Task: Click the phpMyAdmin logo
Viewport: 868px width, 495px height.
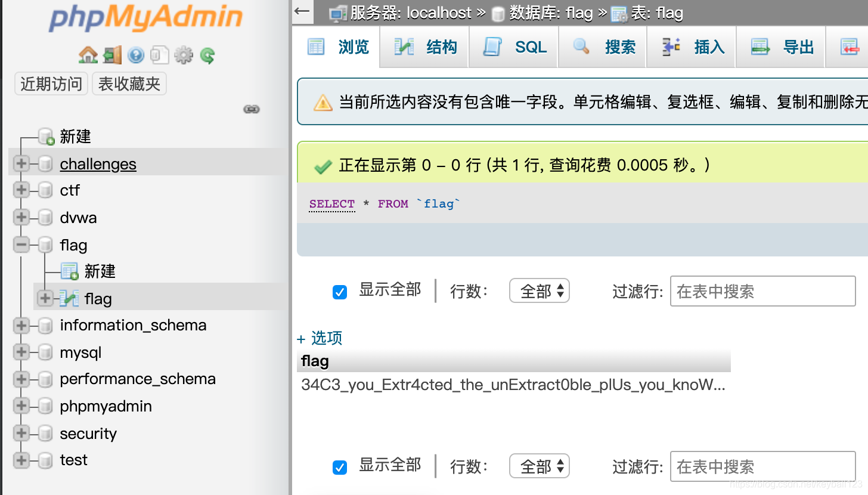Action: tap(145, 18)
